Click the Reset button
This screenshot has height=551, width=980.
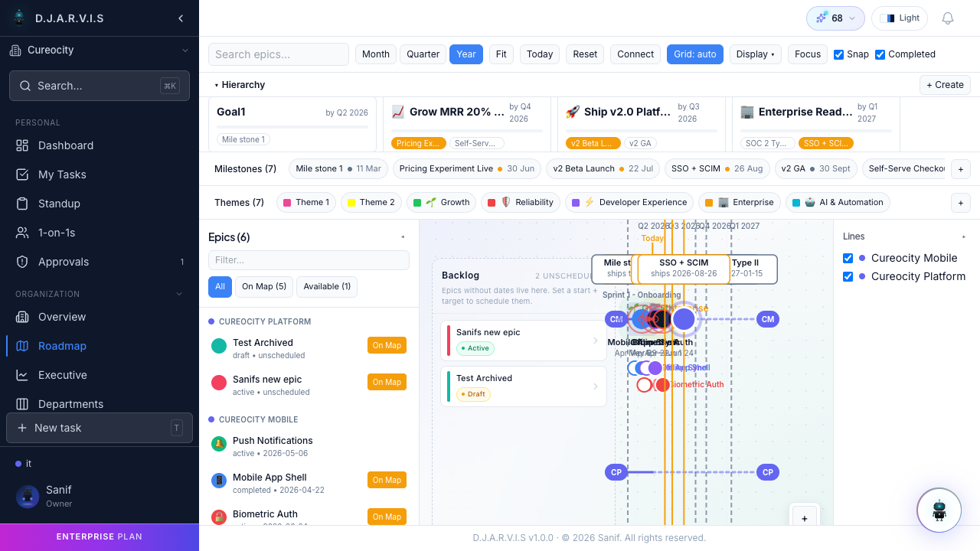(585, 54)
